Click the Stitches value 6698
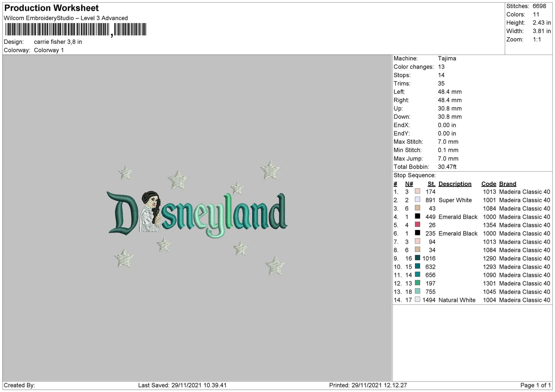555x392 pixels. coord(539,6)
